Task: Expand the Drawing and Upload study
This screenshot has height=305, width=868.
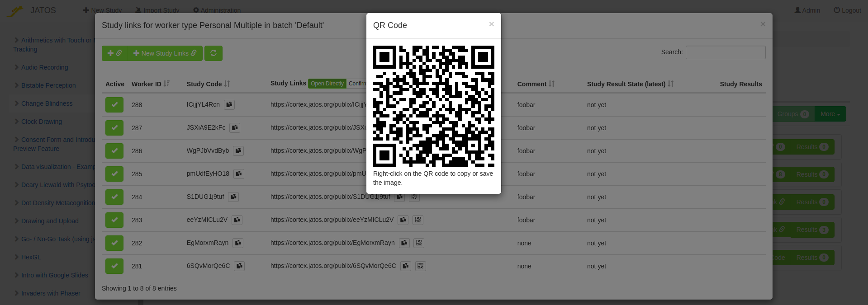Action: 17,221
